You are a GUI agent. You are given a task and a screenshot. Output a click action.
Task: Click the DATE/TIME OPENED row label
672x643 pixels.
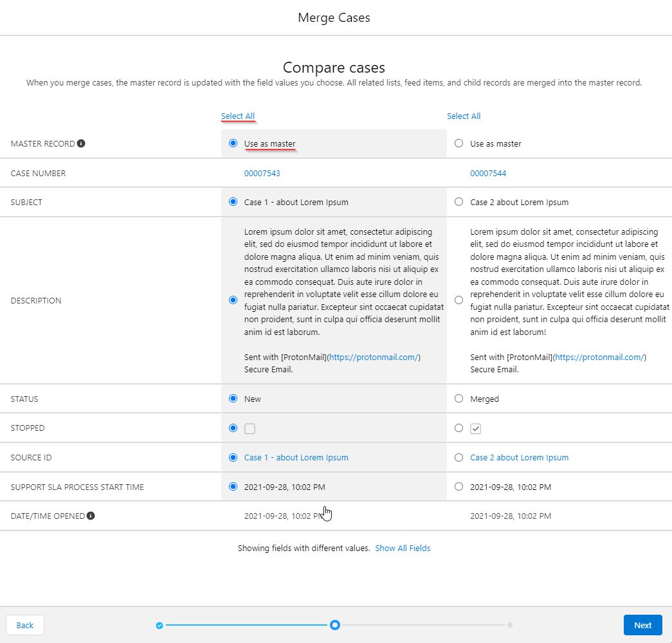(x=48, y=516)
